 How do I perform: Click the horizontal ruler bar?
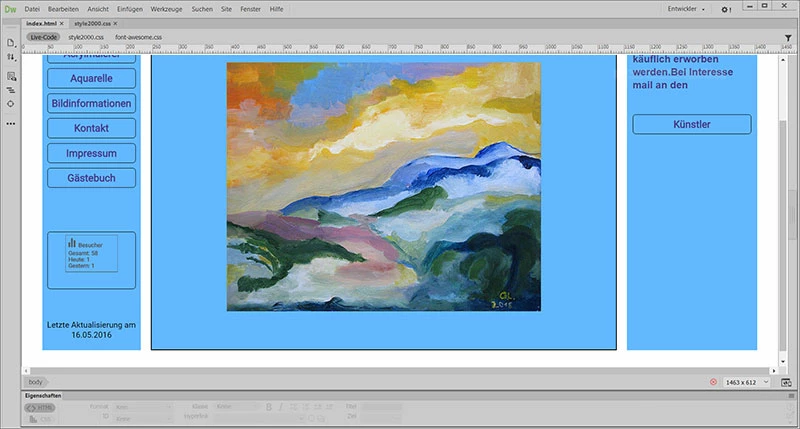pos(408,48)
